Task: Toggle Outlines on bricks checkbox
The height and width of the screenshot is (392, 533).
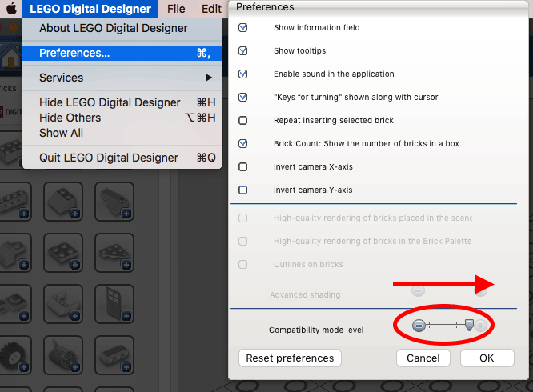Action: 242,264
